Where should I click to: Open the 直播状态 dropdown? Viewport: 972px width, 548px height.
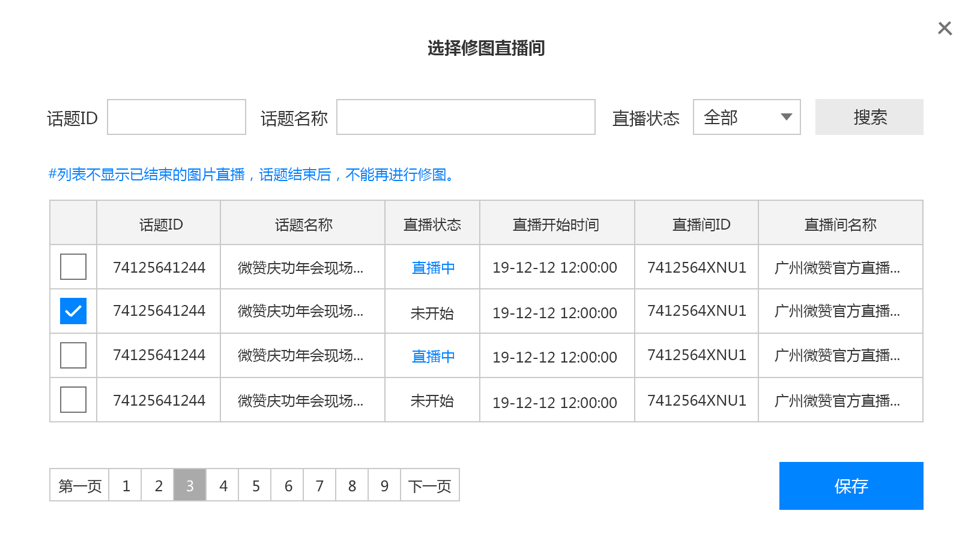click(x=747, y=117)
